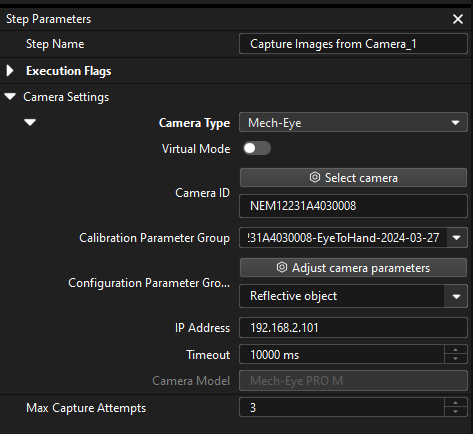Click the IP Address label
The height and width of the screenshot is (434, 473).
pos(202,328)
